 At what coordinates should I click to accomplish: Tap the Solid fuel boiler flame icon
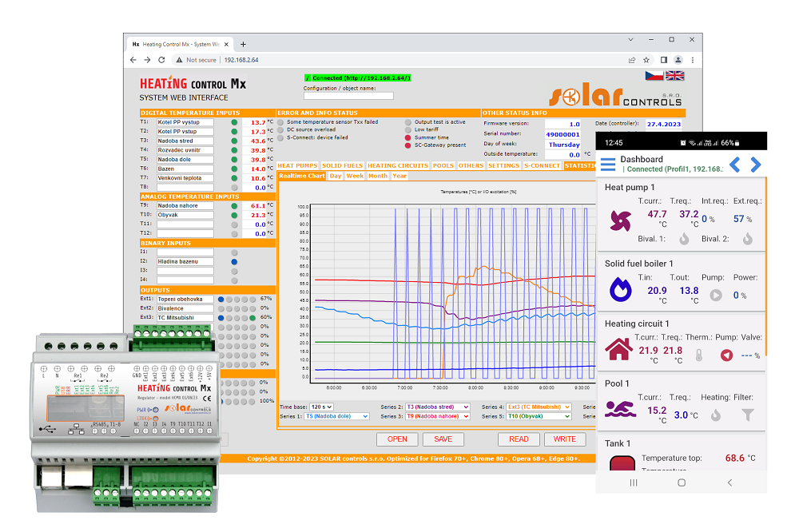[x=620, y=290]
